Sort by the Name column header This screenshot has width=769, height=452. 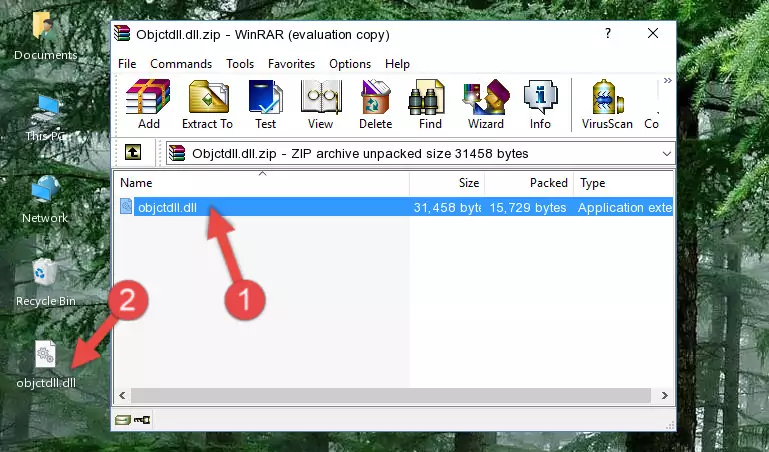[x=262, y=183]
